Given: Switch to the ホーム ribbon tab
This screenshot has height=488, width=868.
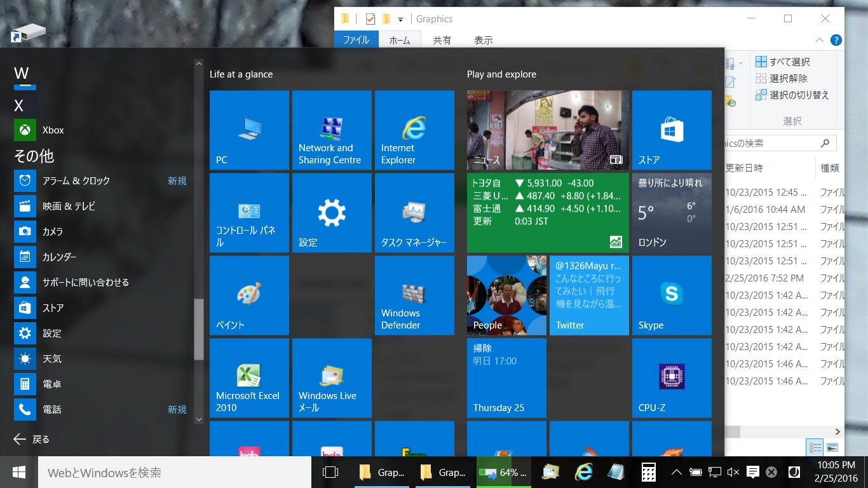Looking at the screenshot, I should click(400, 40).
